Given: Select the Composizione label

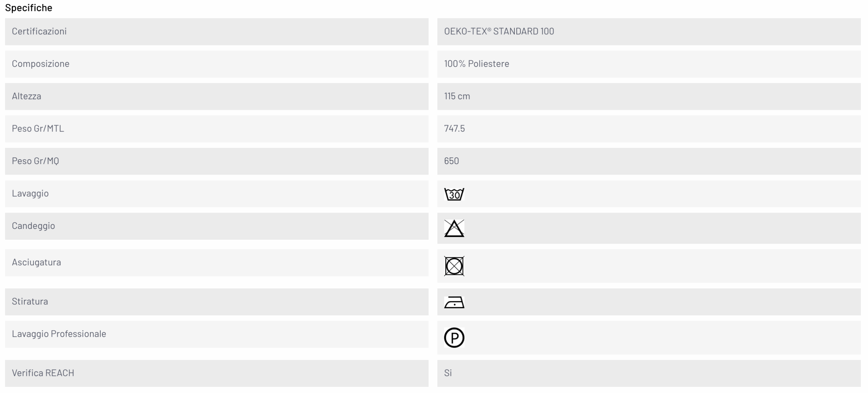Looking at the screenshot, I should click(x=41, y=64).
